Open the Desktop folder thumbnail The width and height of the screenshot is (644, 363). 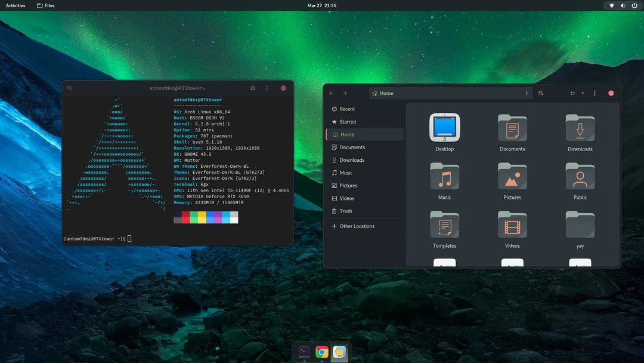pos(444,126)
